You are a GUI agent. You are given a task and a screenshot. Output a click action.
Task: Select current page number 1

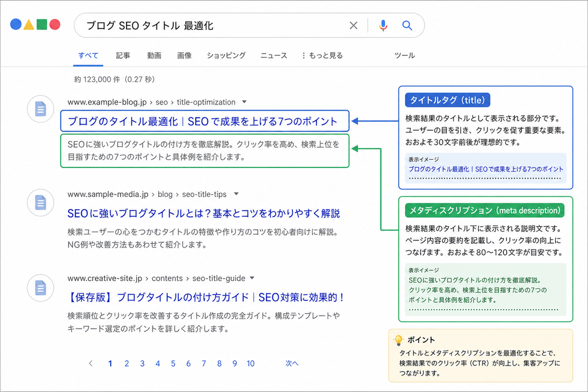pyautogui.click(x=110, y=363)
